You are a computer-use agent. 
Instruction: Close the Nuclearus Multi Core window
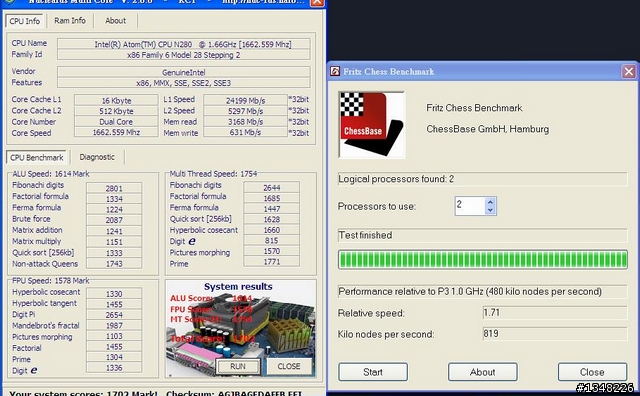click(317, 3)
